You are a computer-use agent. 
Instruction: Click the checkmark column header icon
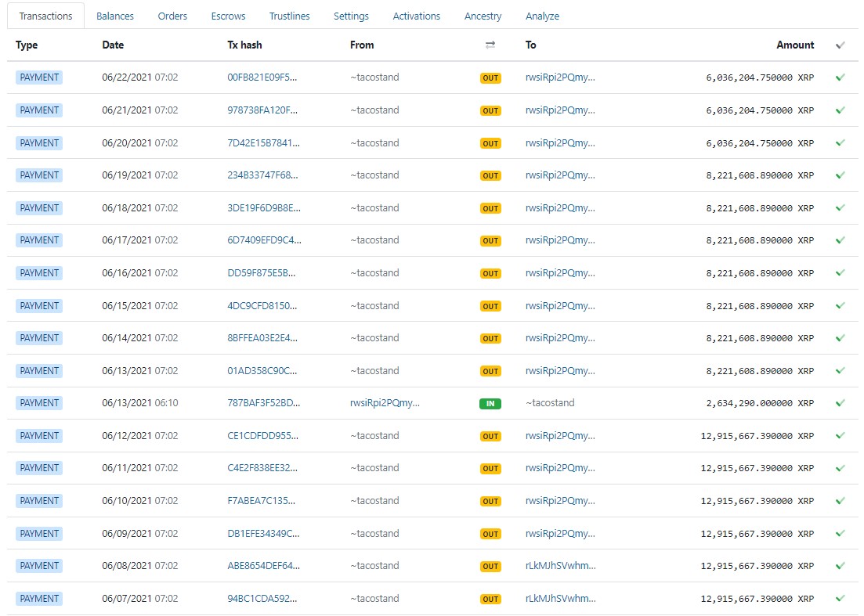[x=840, y=45]
